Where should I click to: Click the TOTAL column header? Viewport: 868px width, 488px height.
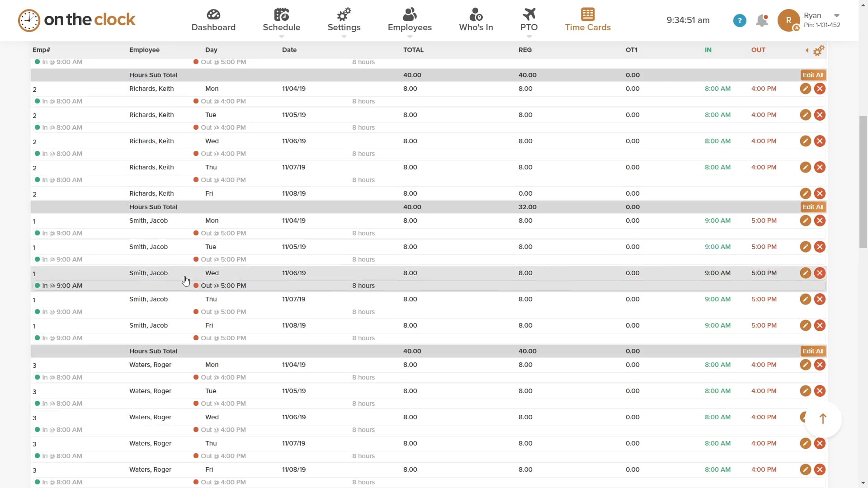(413, 50)
